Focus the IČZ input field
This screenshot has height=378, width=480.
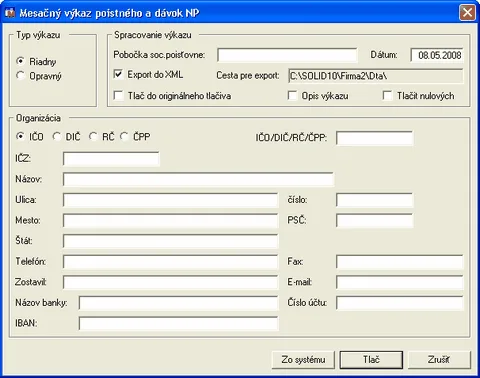(111, 159)
